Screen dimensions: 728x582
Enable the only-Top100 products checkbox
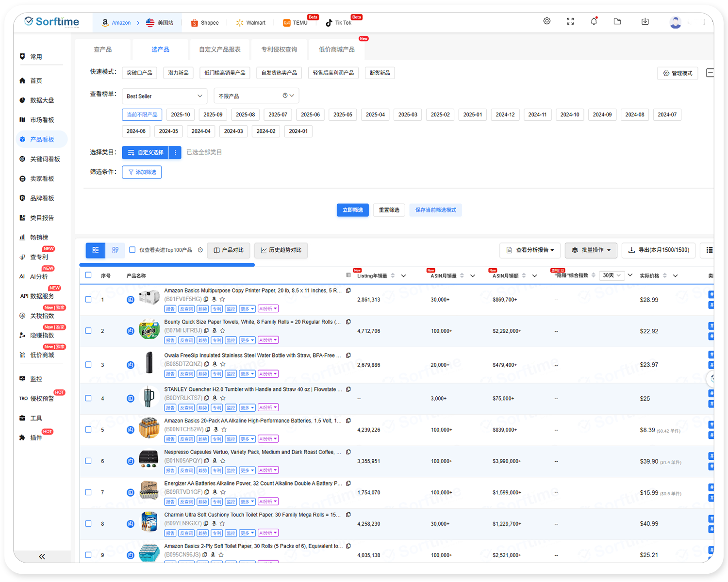pyautogui.click(x=132, y=250)
